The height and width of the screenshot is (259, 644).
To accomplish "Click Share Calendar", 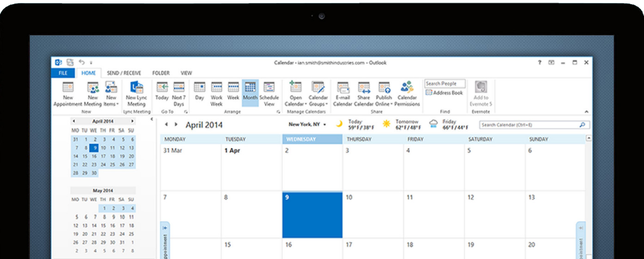I will 364,94.
